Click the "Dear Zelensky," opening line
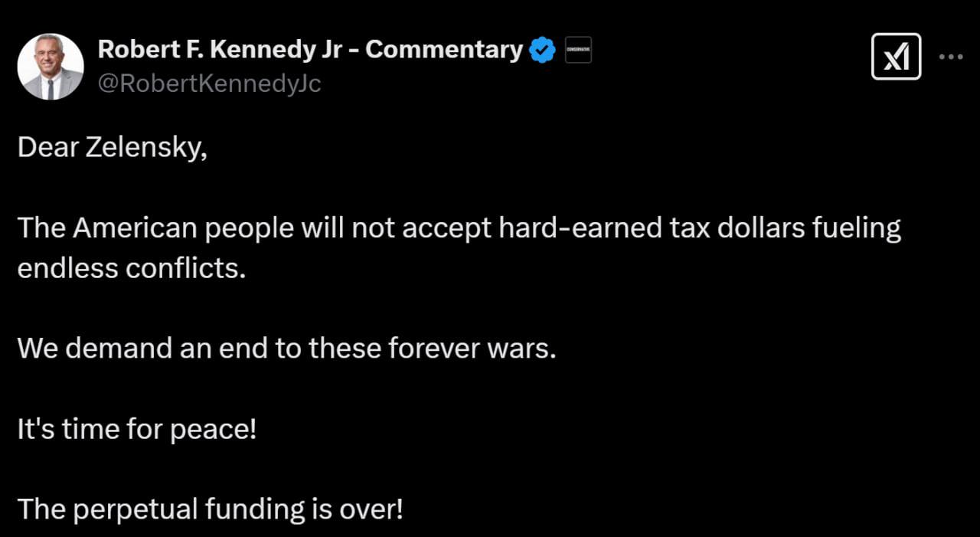980x537 pixels. tap(112, 148)
